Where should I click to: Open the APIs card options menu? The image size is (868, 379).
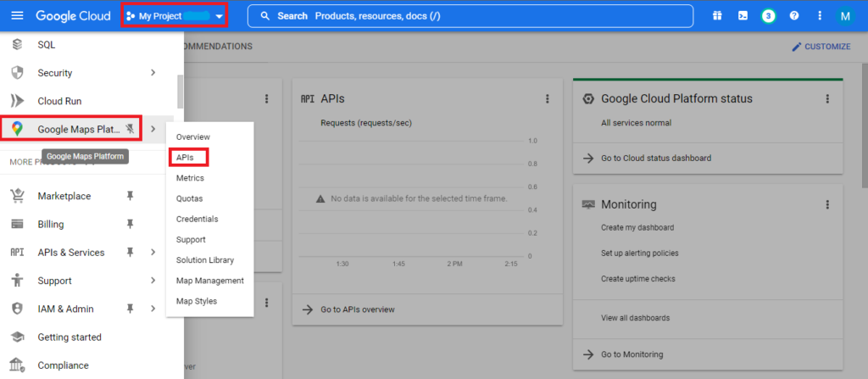point(548,98)
